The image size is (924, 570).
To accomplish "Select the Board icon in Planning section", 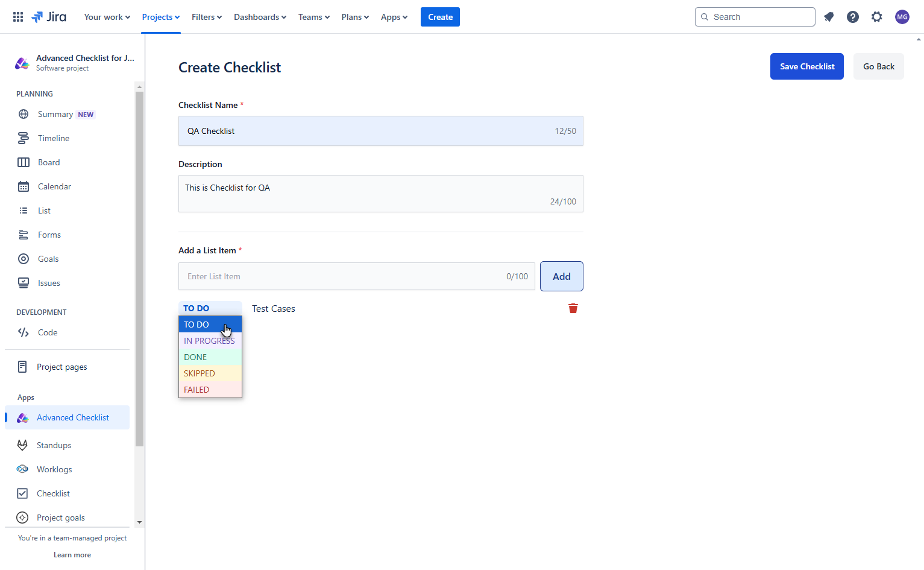I will (23, 162).
